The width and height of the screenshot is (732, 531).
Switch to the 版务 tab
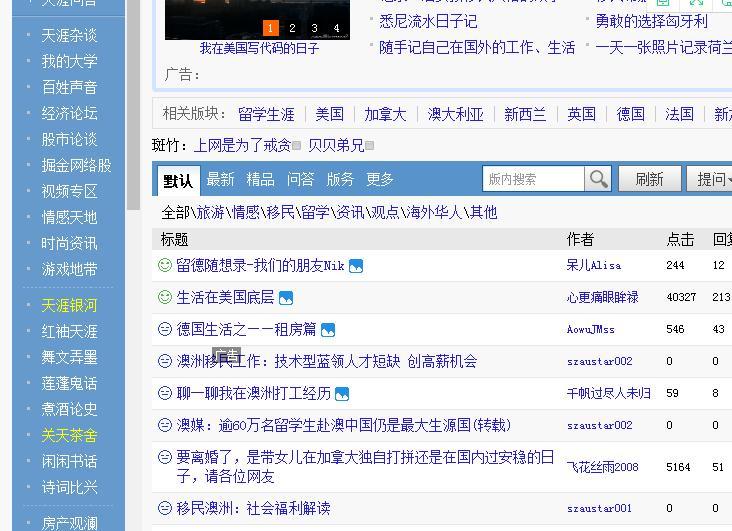[340, 179]
